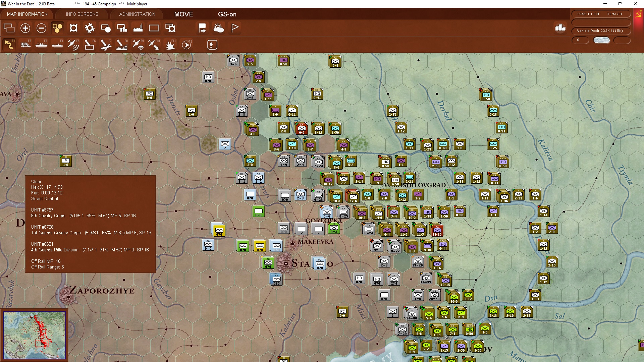Click the flag with arrow icon
The height and width of the screenshot is (362, 644).
click(x=202, y=28)
